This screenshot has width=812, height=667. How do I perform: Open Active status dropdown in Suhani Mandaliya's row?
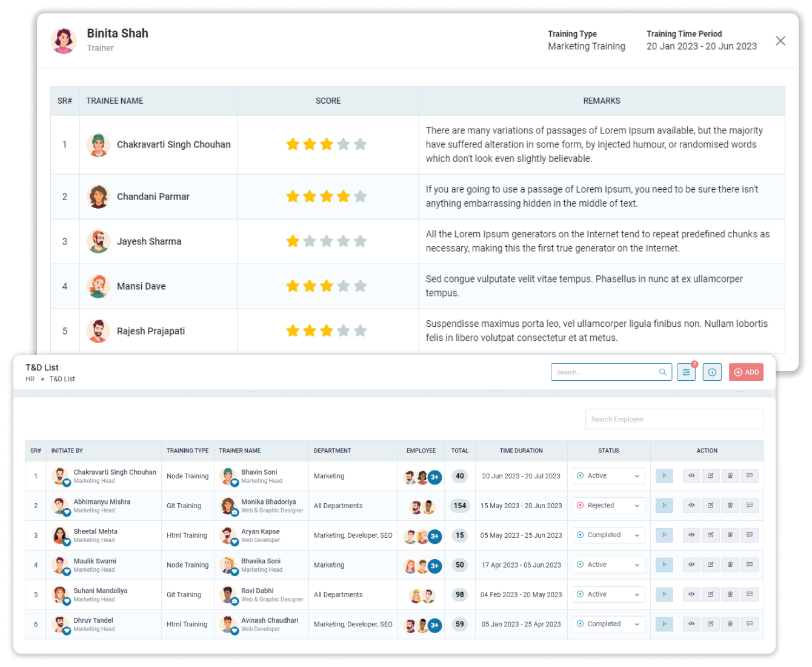pos(608,594)
